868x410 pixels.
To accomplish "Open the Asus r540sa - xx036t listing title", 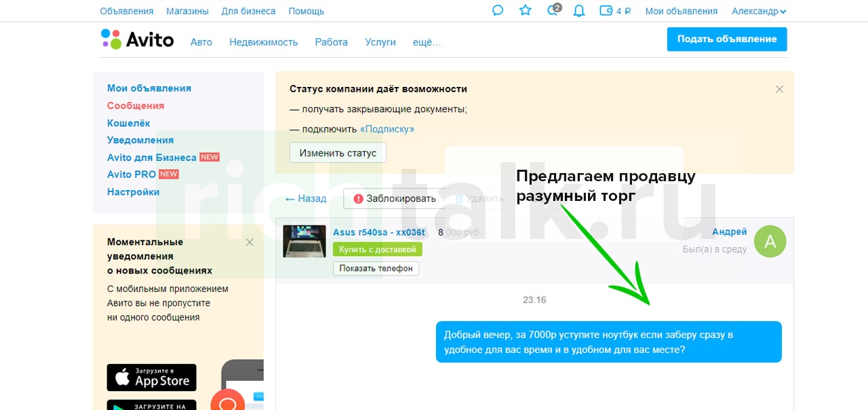I will click(379, 232).
